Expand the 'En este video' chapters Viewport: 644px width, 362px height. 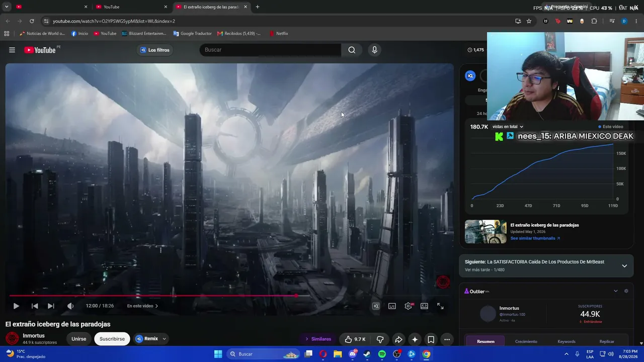142,306
